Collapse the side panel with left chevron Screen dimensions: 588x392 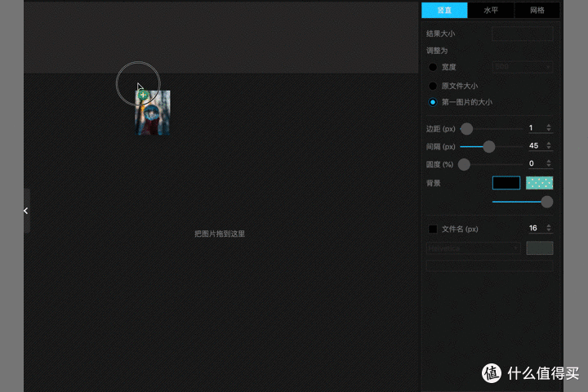click(26, 211)
